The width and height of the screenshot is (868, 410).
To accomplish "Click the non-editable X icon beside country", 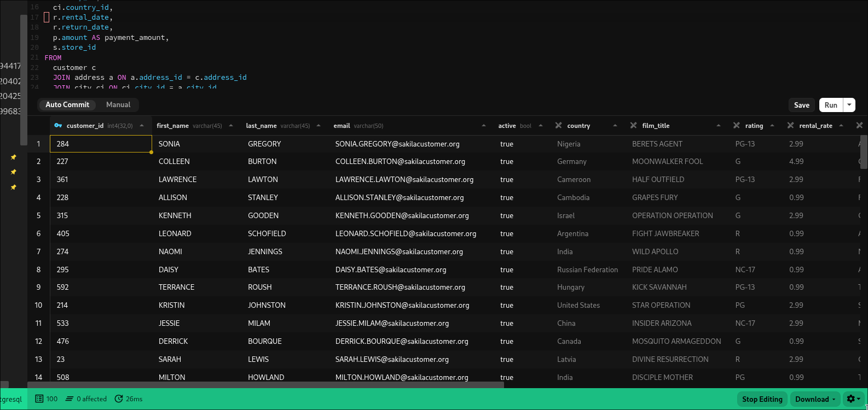I will [x=558, y=126].
